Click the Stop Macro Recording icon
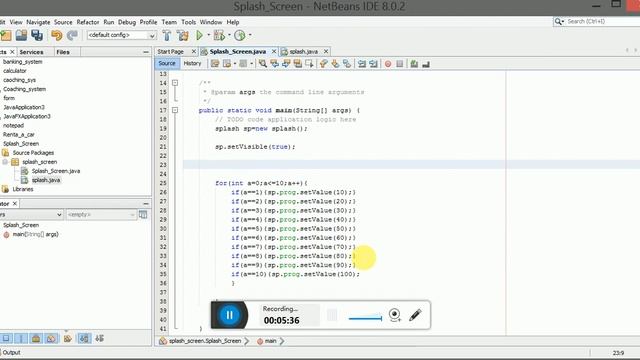 (x=400, y=64)
